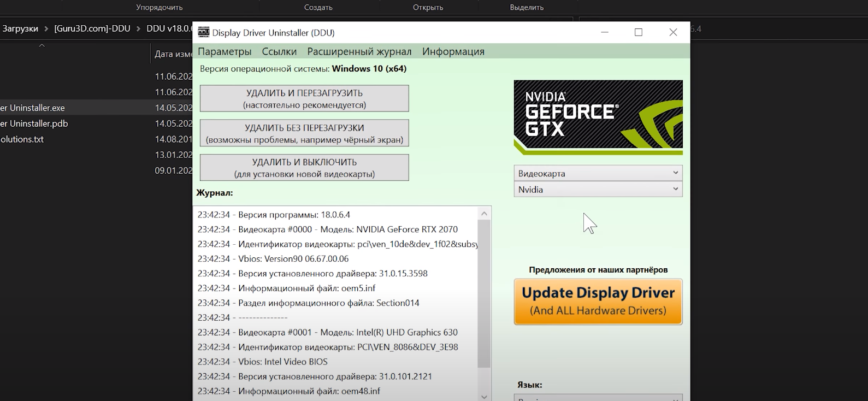Click the log scrollbar up arrow
Viewport: 868px width, 401px height.
(x=484, y=213)
